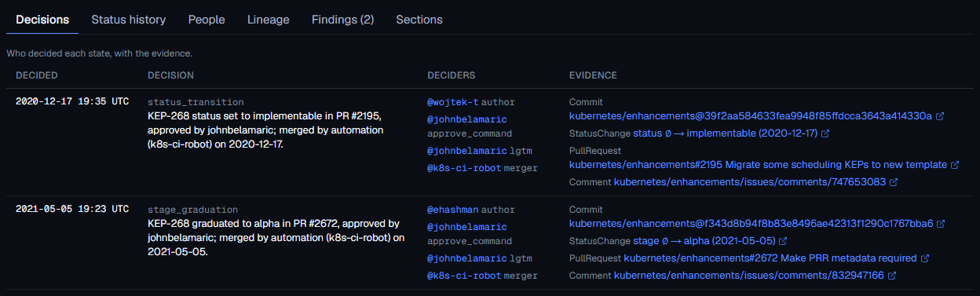Open external icon after commit f343d8b9
This screenshot has height=296, width=980.
(941, 224)
